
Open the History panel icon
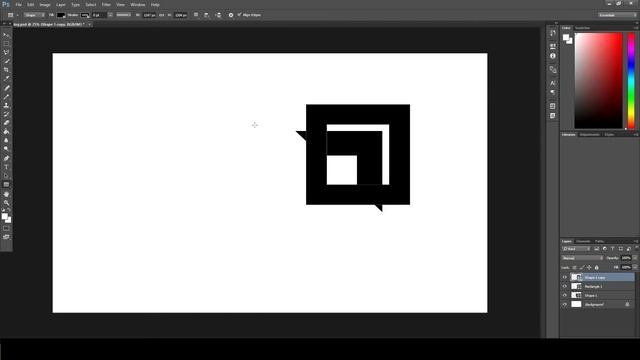pos(553,33)
